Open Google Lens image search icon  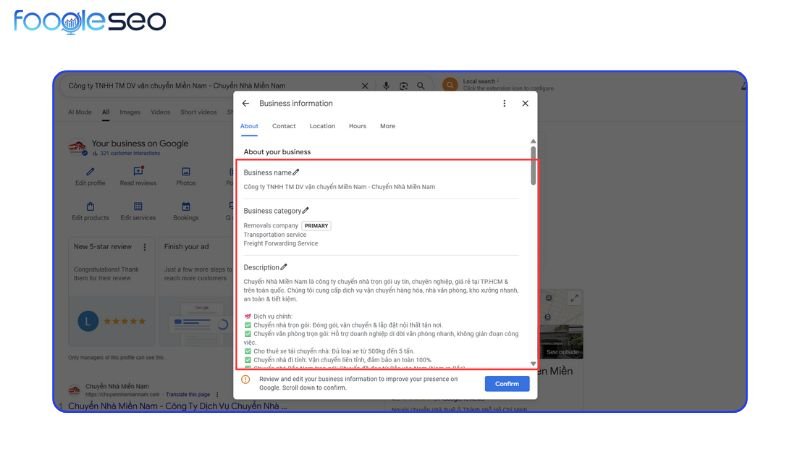pos(403,86)
